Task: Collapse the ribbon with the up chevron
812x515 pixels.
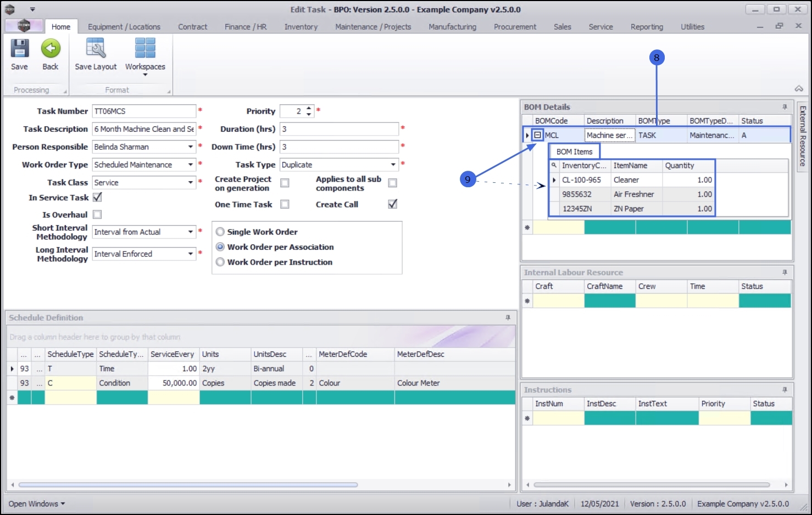Action: click(799, 89)
